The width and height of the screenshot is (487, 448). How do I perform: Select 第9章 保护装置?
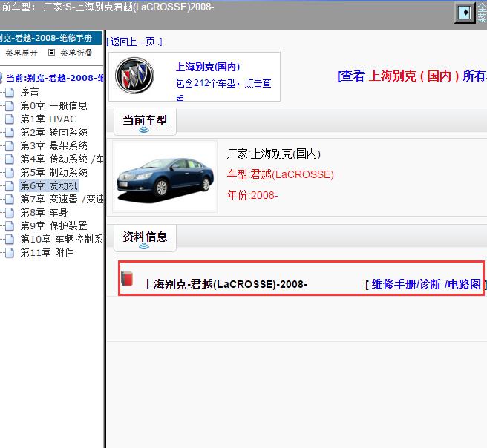click(x=53, y=225)
